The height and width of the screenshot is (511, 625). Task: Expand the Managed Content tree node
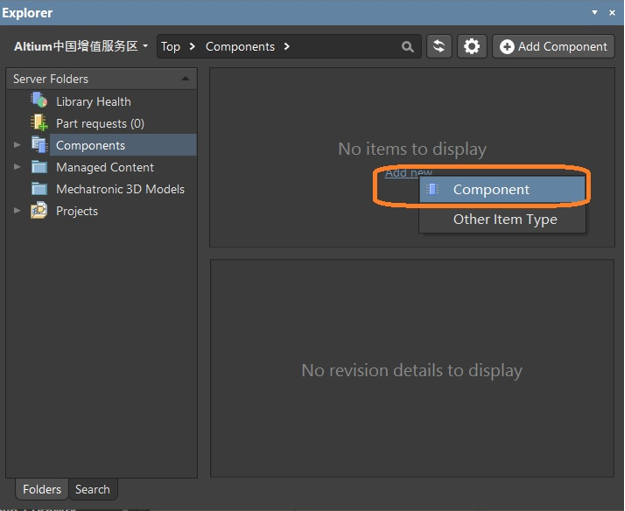[x=17, y=167]
